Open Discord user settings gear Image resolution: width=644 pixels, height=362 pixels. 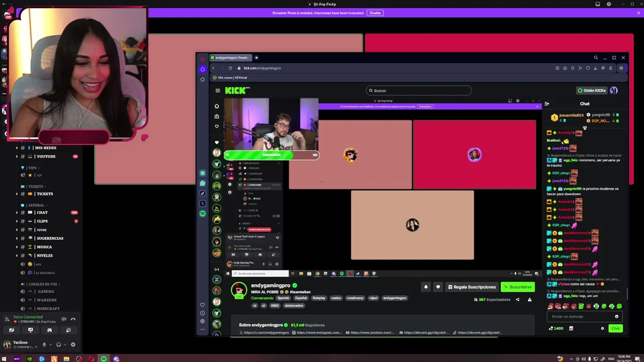point(73,344)
